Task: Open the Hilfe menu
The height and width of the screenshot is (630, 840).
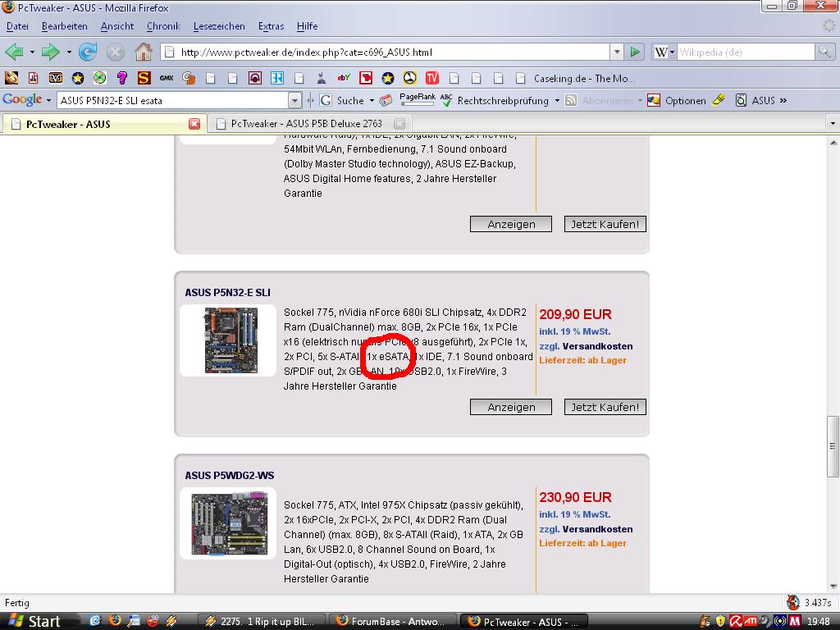Action: point(307,26)
